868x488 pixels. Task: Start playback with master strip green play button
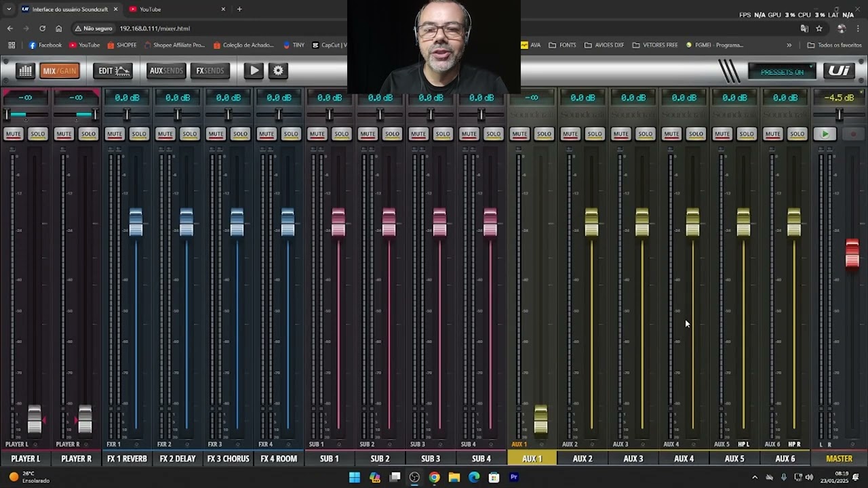(x=825, y=134)
